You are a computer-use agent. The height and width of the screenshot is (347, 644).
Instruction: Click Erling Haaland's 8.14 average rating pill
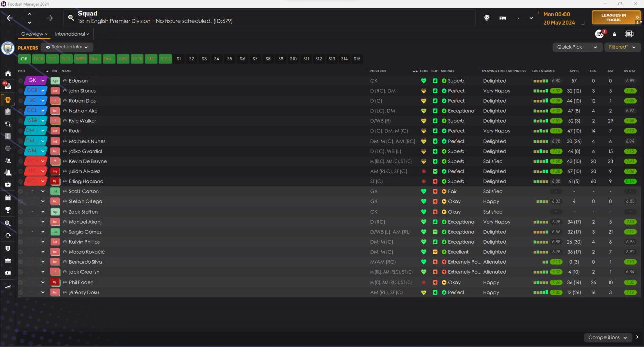click(x=630, y=181)
